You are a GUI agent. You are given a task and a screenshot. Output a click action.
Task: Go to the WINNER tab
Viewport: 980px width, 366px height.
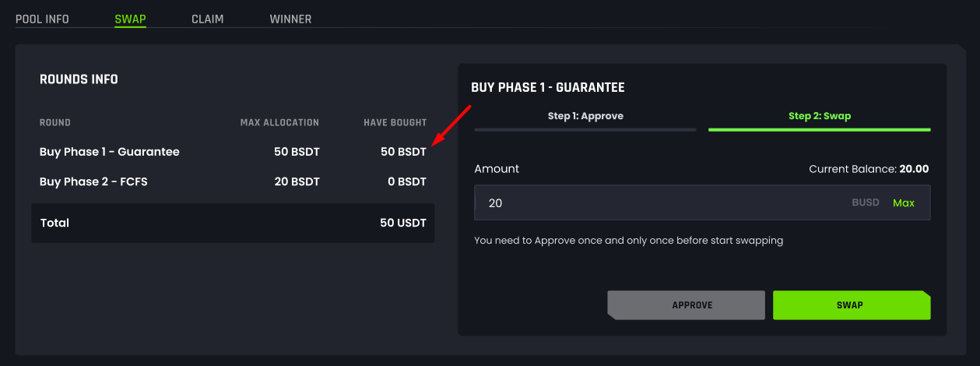(290, 19)
